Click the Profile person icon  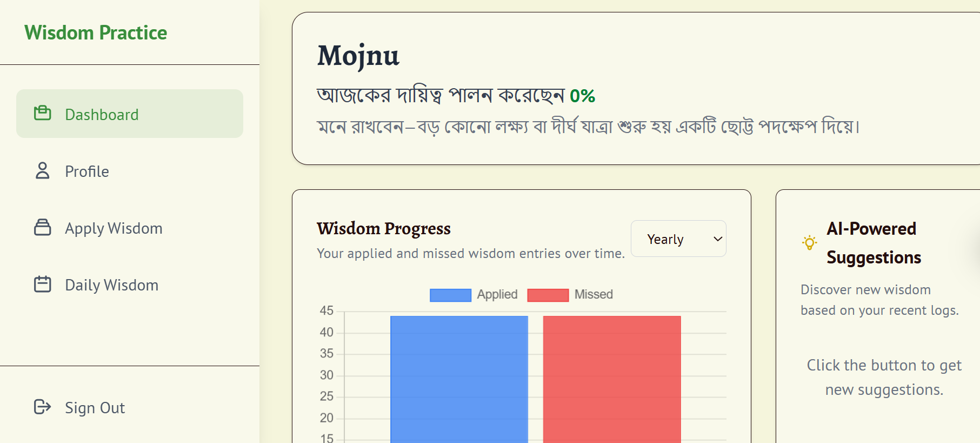42,171
